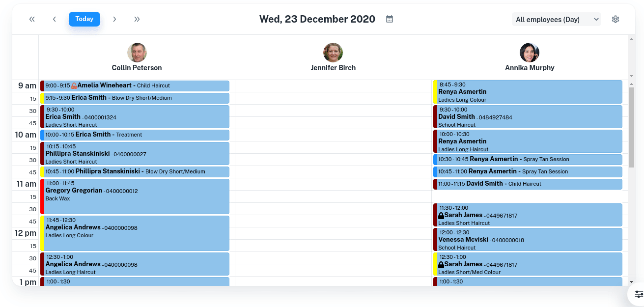Click red colour bar on Gregory Gregorian booking
This screenshot has width=644, height=307.
(42, 196)
